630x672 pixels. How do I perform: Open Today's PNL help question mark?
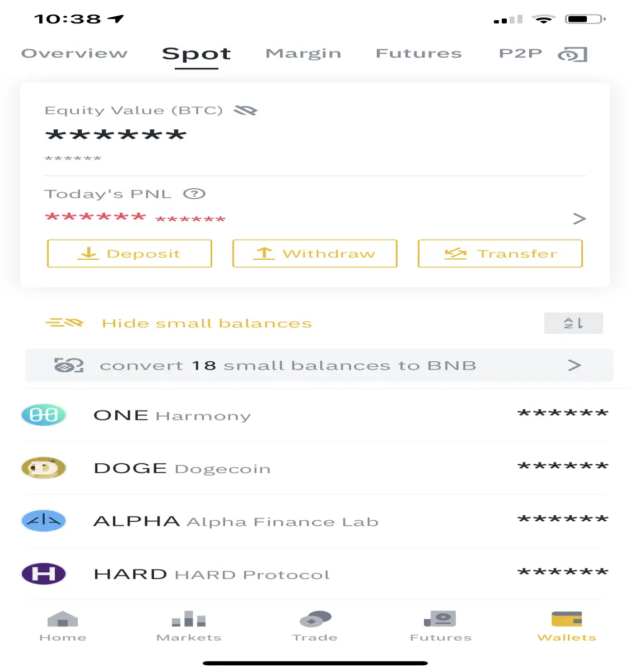click(194, 194)
